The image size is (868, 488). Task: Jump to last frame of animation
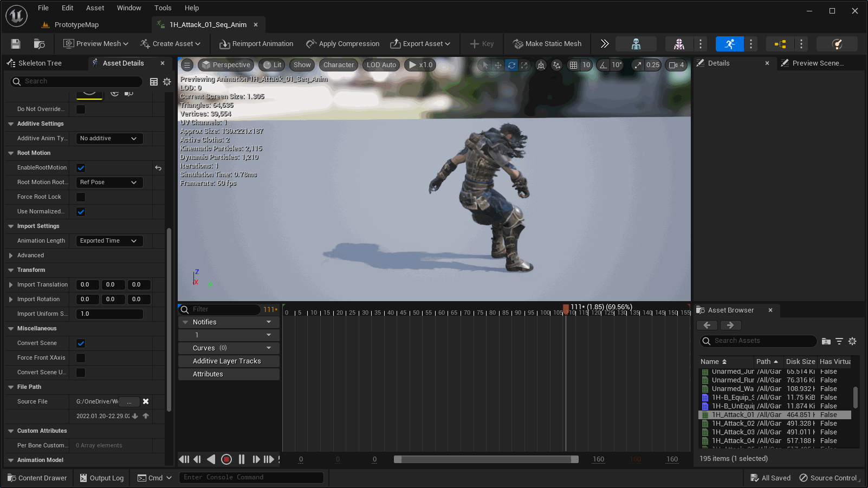tap(269, 459)
